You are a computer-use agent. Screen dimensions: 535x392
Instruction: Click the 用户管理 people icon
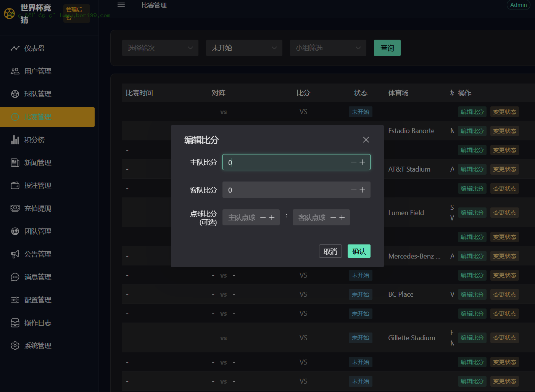(15, 71)
